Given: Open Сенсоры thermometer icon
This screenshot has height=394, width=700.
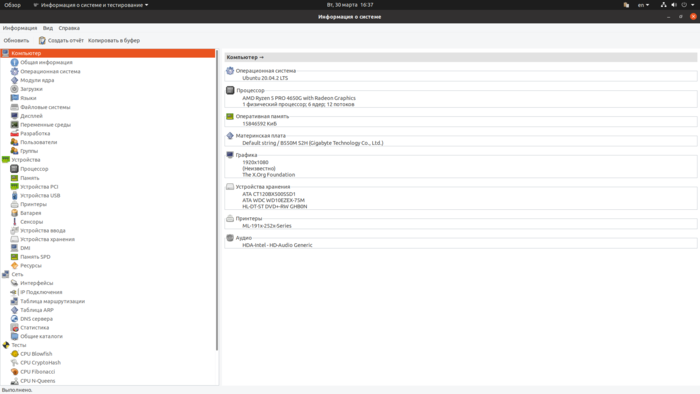Looking at the screenshot, I should (14, 222).
